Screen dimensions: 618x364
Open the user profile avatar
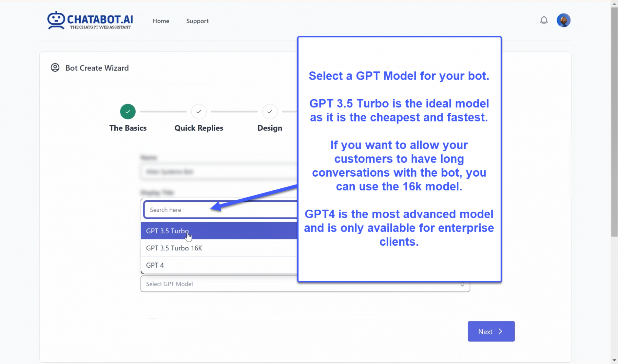563,20
